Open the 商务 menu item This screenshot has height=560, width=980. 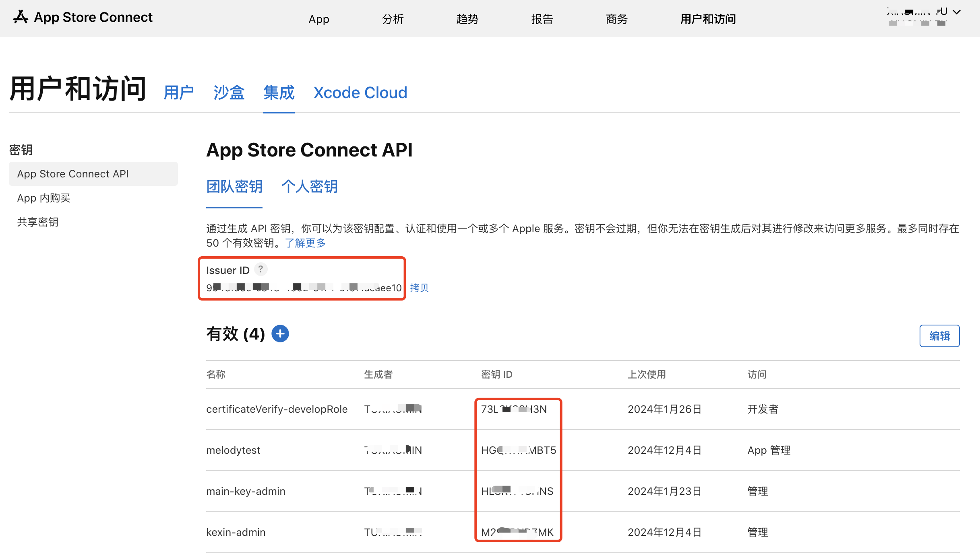pyautogui.click(x=617, y=19)
